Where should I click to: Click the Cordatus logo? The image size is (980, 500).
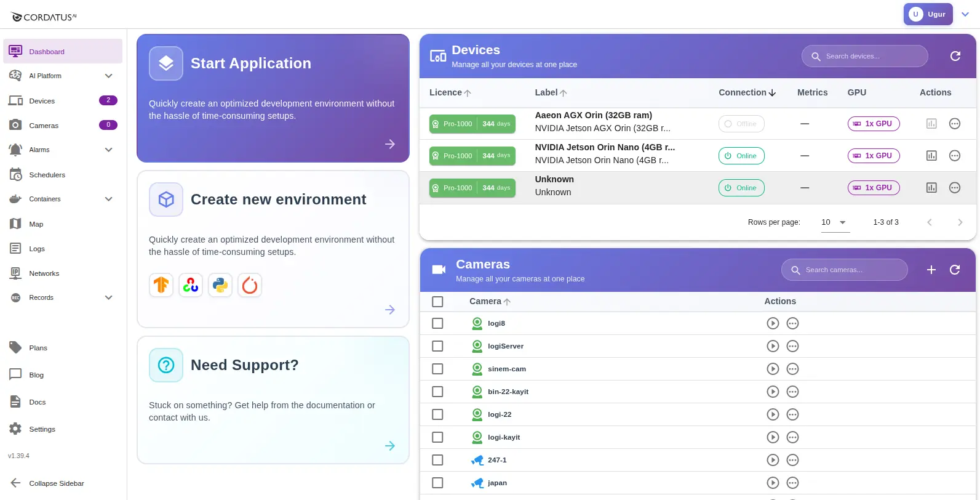44,17
